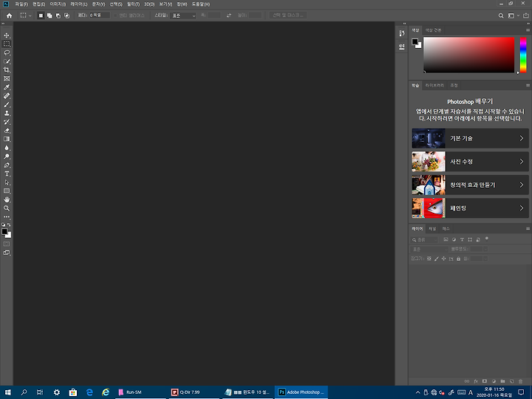Select the Rectangular Marquee tool in toolbox
Image resolution: width=532 pixels, height=399 pixels.
pos(7,44)
